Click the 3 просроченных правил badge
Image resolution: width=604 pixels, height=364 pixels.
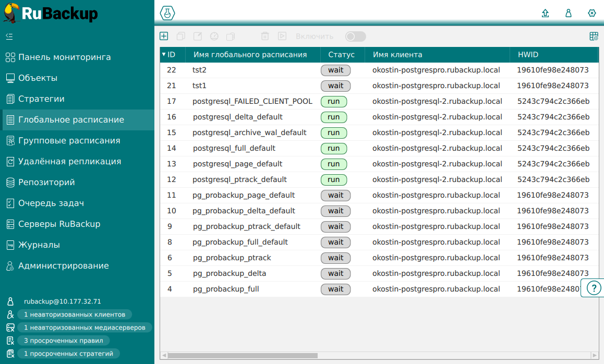pos(64,341)
